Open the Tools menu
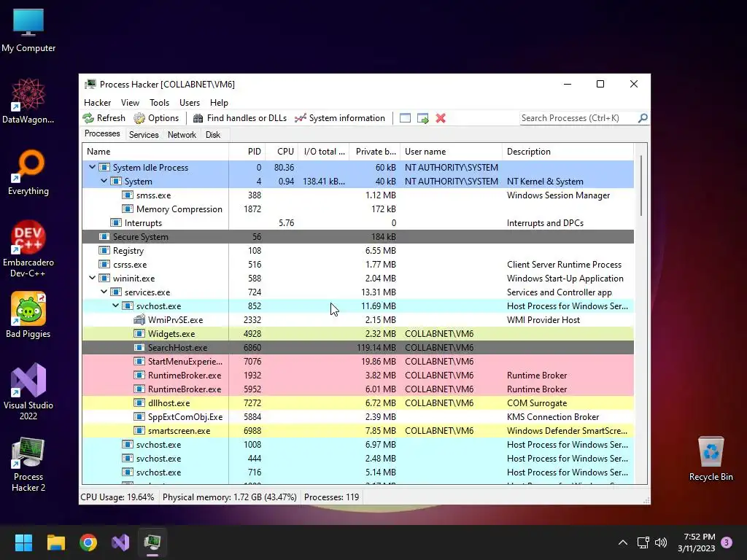The image size is (747, 560). click(x=159, y=102)
